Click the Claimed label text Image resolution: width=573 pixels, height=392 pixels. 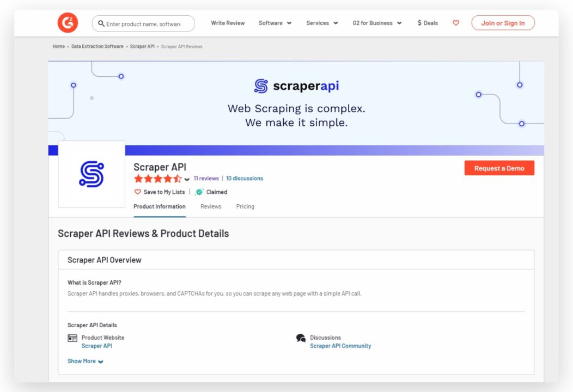click(x=217, y=192)
